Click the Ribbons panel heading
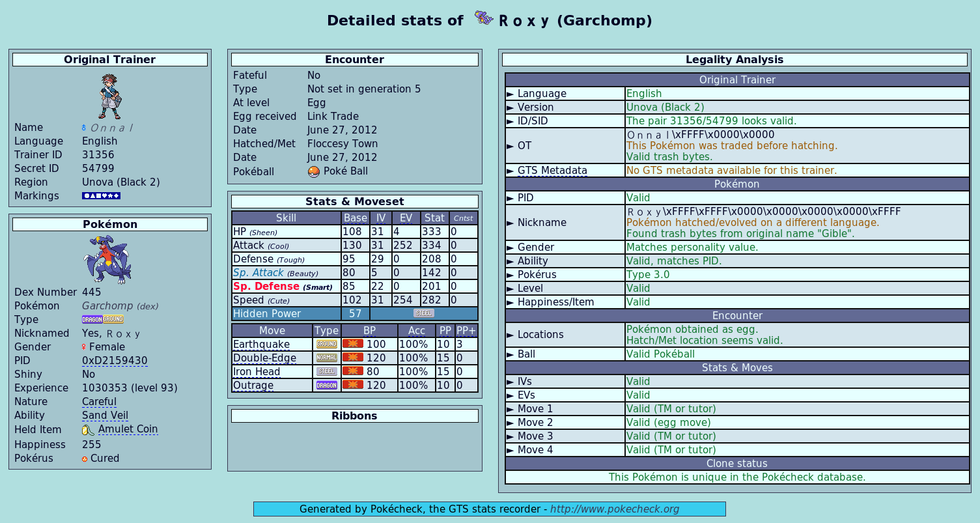 (354, 416)
